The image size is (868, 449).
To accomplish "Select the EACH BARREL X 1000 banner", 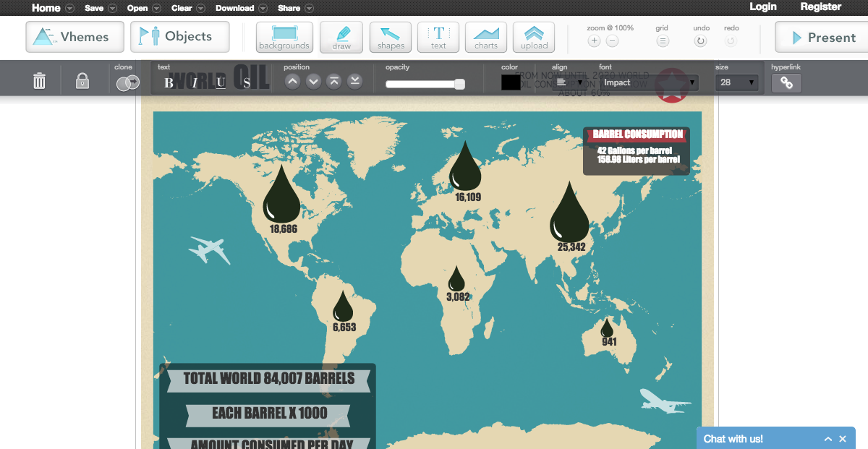I will (269, 414).
